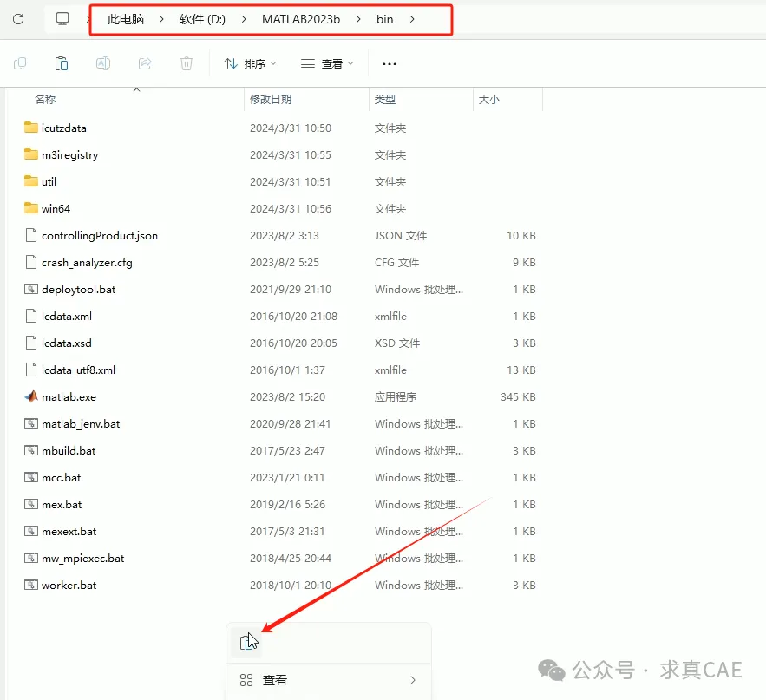
Task: Select the file name worker.bat
Action: (69, 585)
